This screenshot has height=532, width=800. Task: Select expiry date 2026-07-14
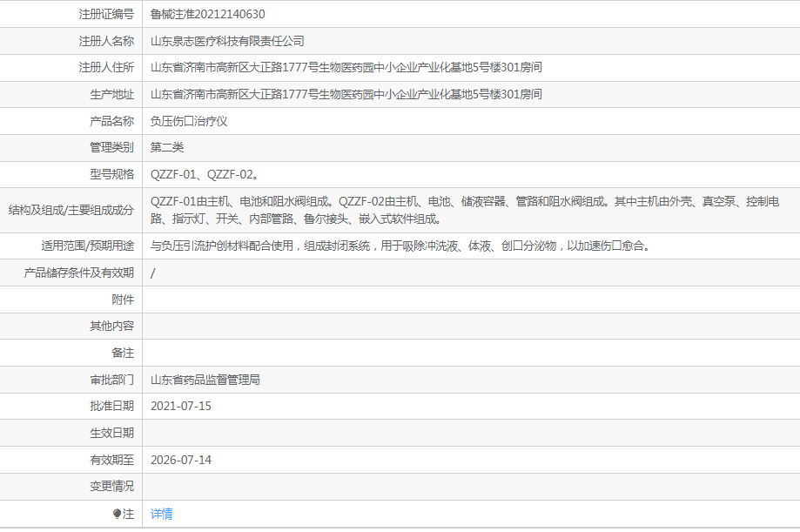(180, 460)
